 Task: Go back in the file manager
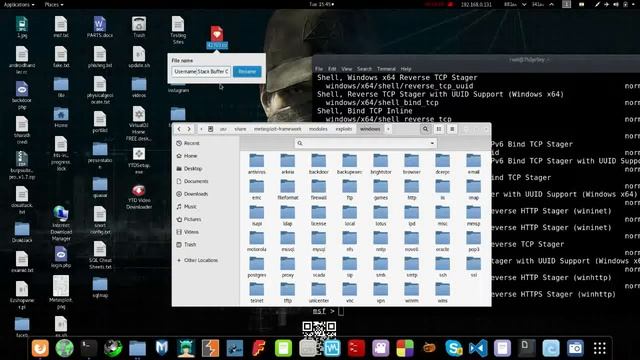tap(179, 129)
